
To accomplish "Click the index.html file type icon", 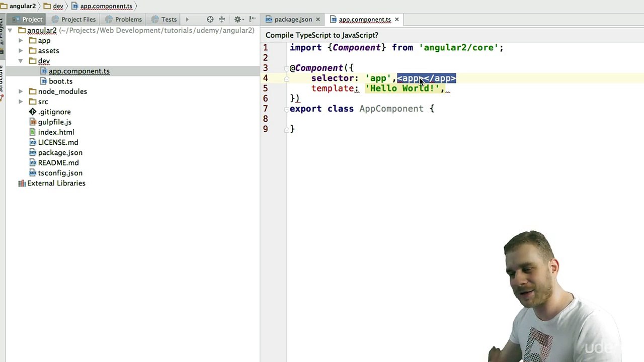I will (x=33, y=132).
